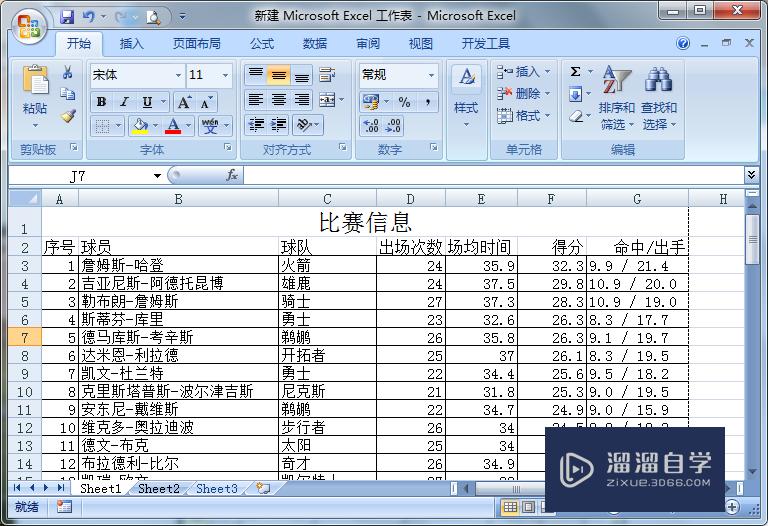Open the 审阅 ribbon tab
The width and height of the screenshot is (768, 526).
tap(367, 44)
